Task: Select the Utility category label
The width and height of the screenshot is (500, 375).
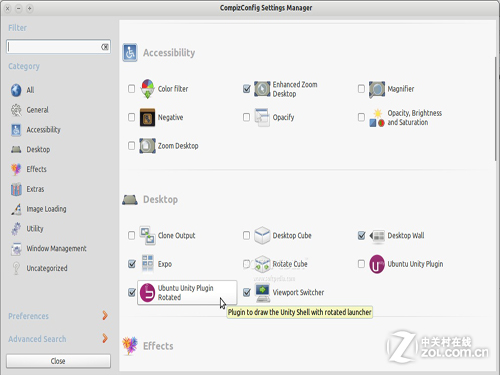Action: click(x=35, y=229)
